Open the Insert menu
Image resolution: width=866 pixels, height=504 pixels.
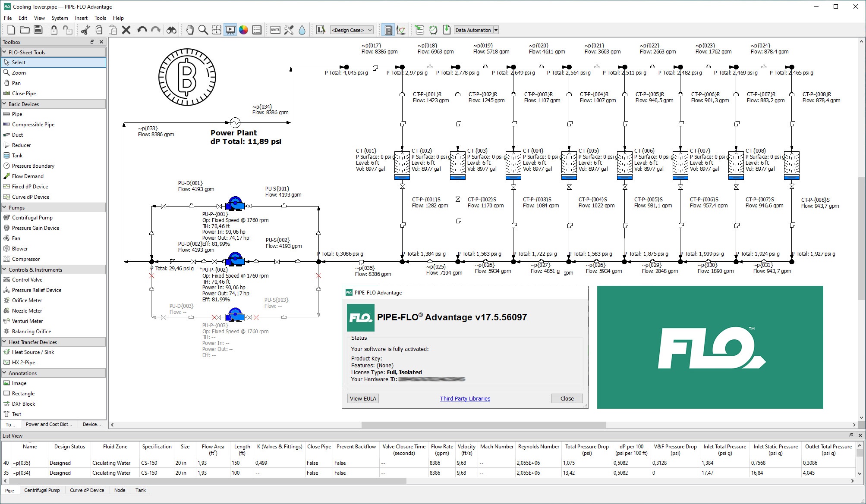[81, 18]
